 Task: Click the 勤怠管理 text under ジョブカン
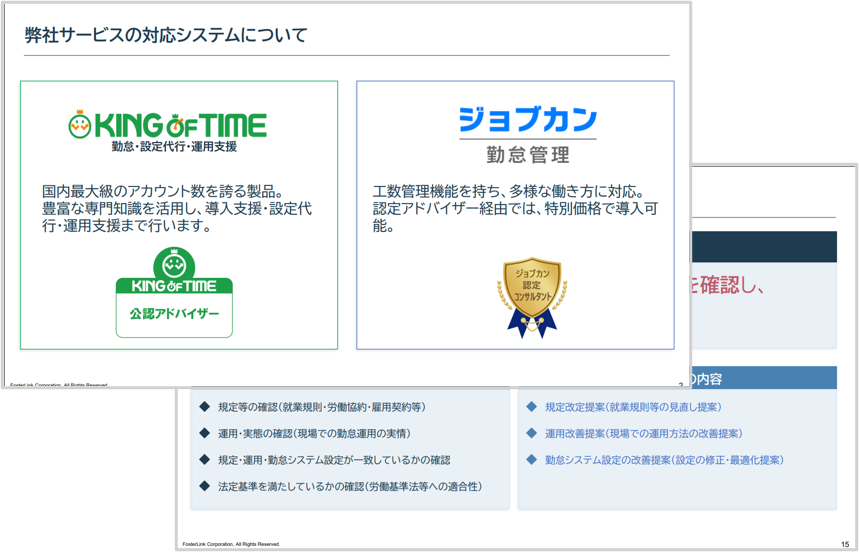click(528, 155)
